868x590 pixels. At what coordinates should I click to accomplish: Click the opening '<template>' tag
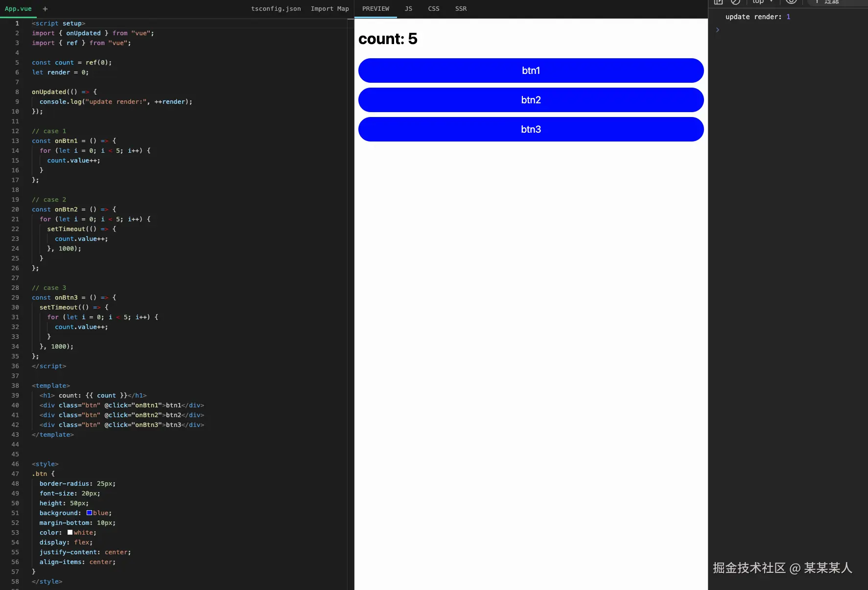pos(50,385)
